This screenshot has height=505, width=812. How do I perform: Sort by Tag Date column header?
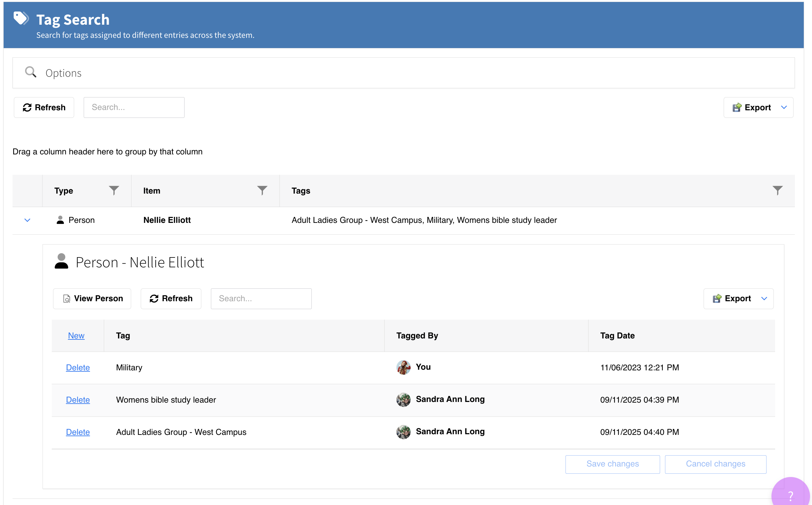pos(617,335)
